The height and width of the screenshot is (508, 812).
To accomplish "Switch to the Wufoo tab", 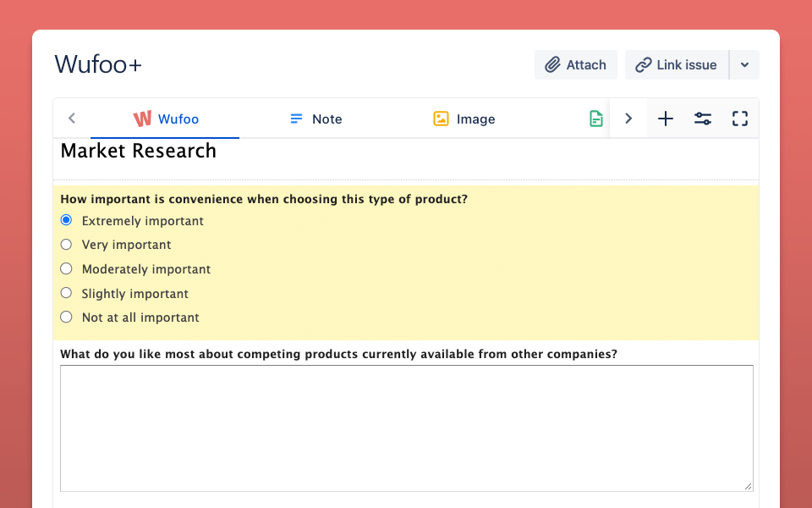I will [165, 119].
